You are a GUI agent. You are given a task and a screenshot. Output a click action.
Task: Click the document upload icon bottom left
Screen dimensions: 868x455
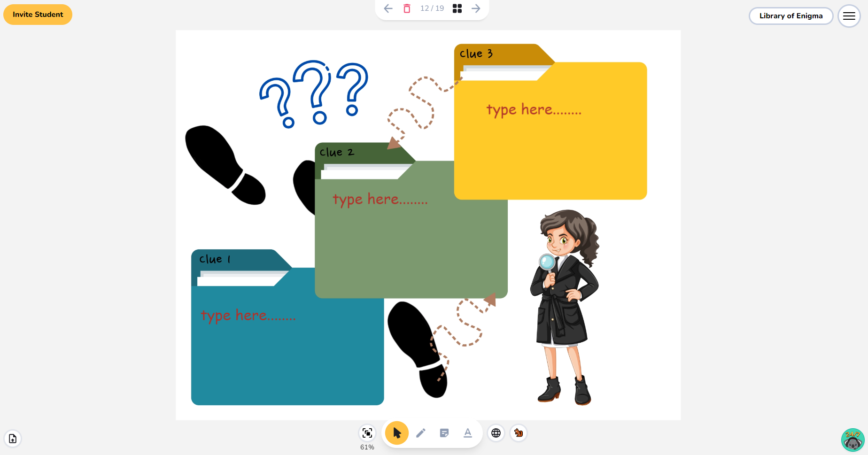(13, 439)
